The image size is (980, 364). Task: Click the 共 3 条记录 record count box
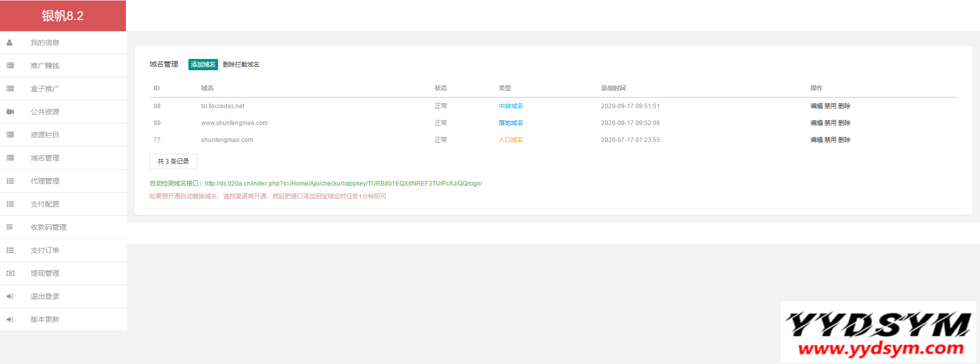point(173,161)
